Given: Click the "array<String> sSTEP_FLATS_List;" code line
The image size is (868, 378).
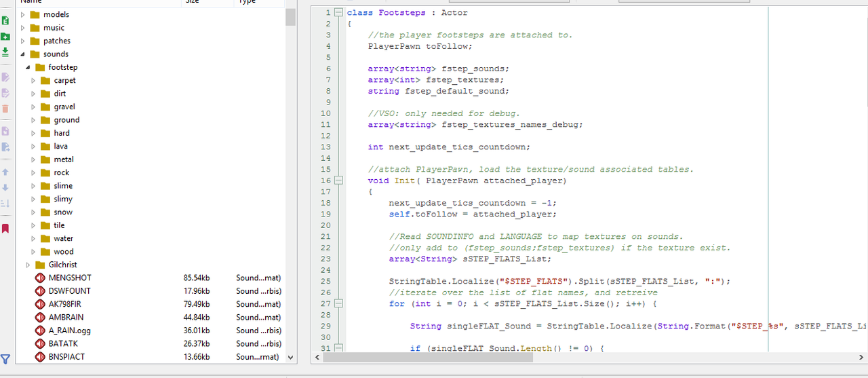Looking at the screenshot, I should tap(469, 259).
